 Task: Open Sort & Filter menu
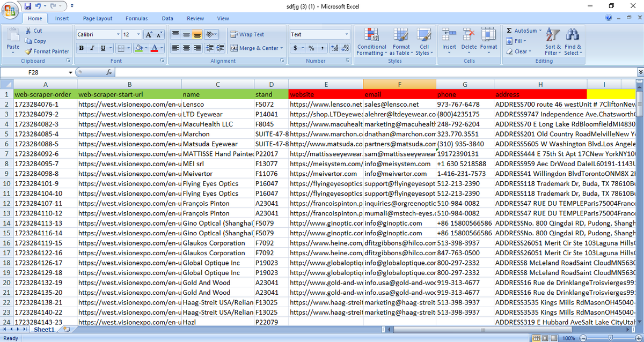coord(553,42)
